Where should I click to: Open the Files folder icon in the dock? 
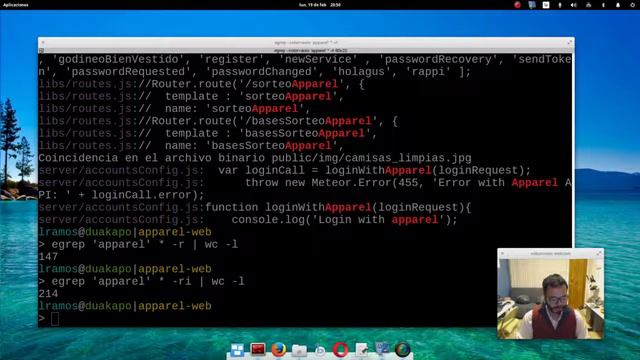(x=299, y=350)
